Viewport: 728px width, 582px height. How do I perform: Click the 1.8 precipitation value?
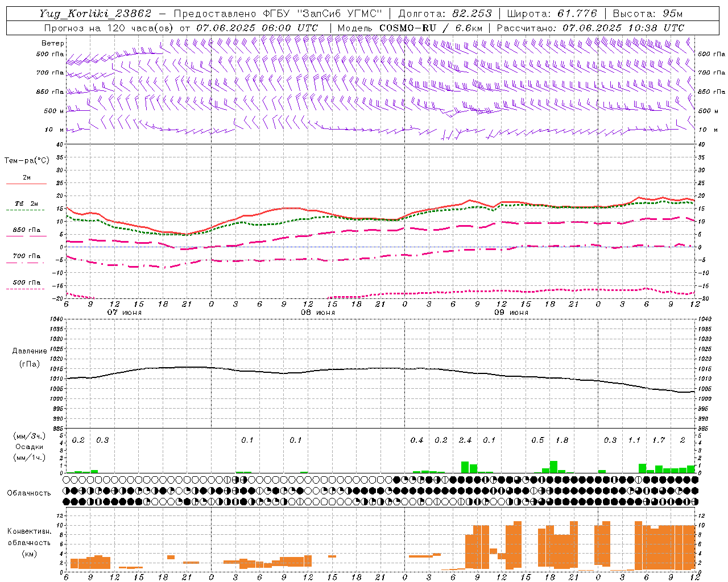[x=562, y=440]
